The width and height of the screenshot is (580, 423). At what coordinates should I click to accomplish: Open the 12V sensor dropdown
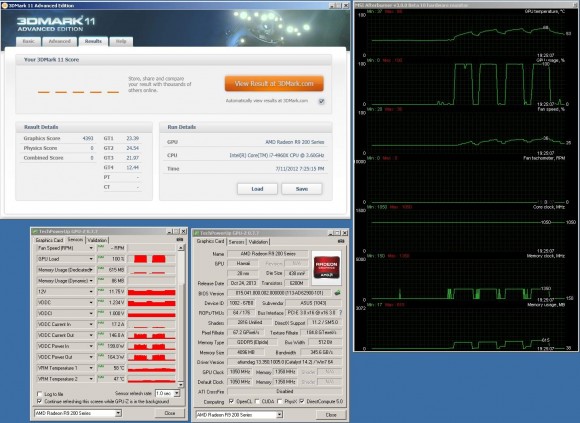pyautogui.click(x=91, y=292)
